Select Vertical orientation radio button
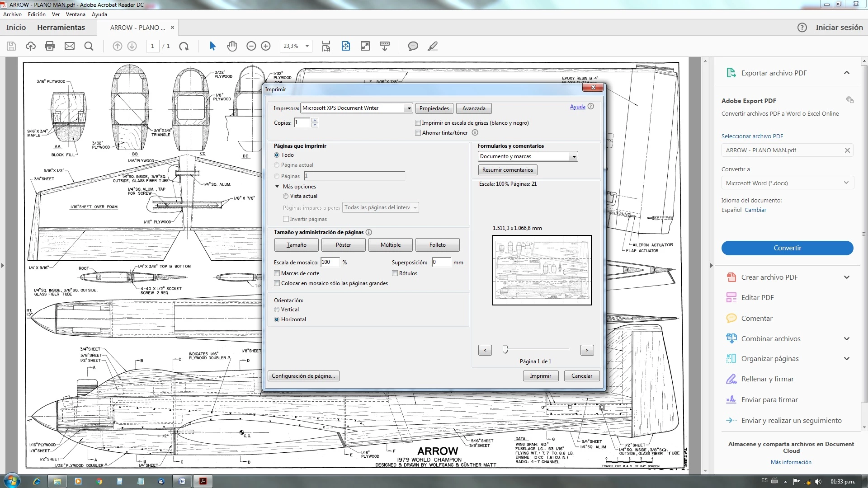Image resolution: width=868 pixels, height=488 pixels. [x=277, y=310]
